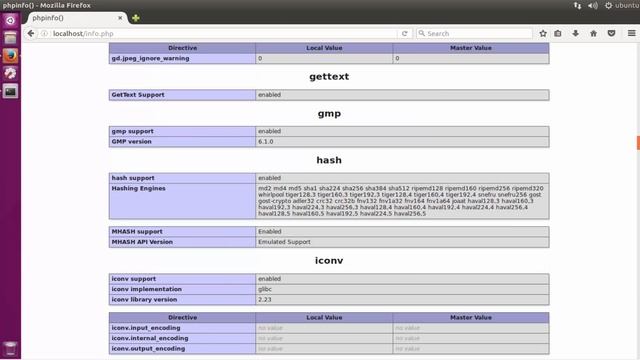Reload the page with the refresh icon
The image size is (640, 360).
pos(404,33)
